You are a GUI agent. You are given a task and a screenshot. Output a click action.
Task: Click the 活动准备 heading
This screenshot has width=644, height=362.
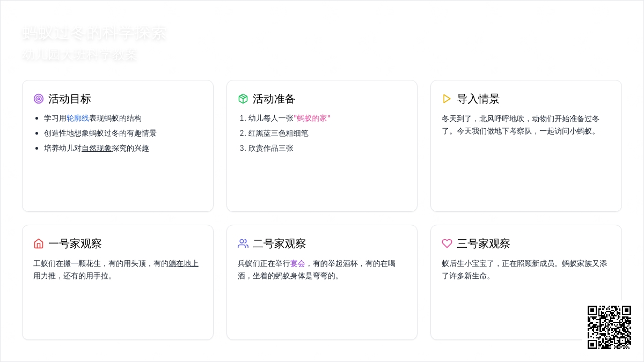click(274, 99)
